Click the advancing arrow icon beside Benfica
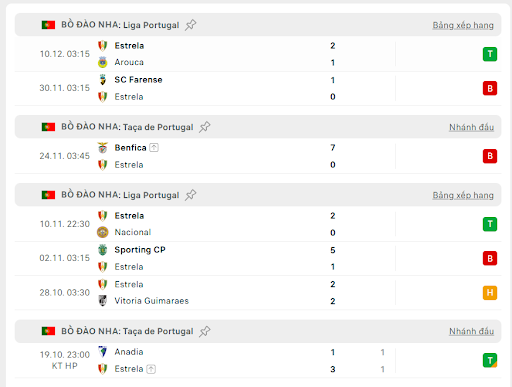Image resolution: width=512 pixels, height=387 pixels. pos(154,147)
